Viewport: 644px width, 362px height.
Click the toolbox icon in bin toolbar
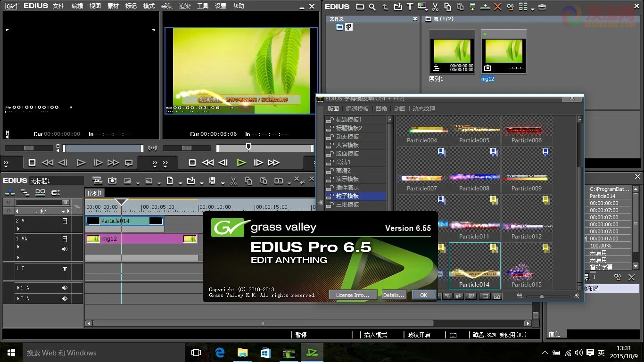click(x=542, y=7)
